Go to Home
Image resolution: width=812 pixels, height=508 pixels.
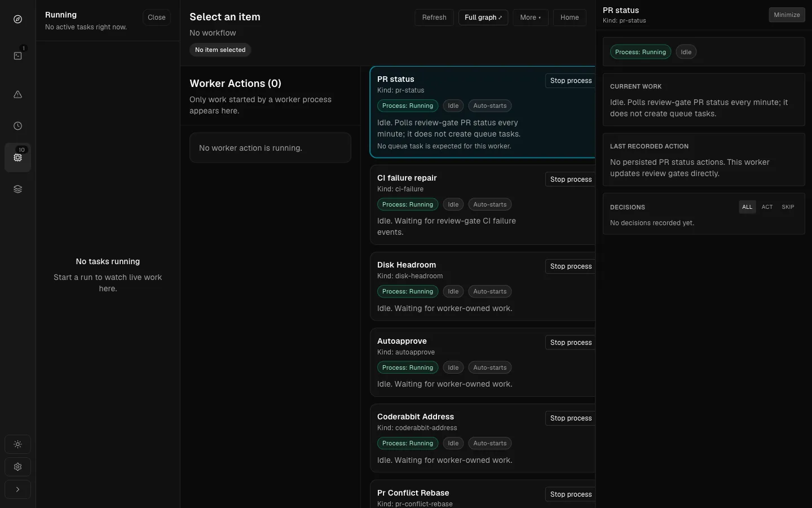point(570,17)
